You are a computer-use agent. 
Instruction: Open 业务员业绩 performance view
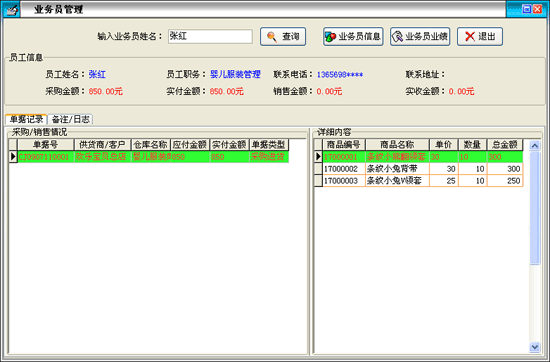pyautogui.click(x=420, y=36)
